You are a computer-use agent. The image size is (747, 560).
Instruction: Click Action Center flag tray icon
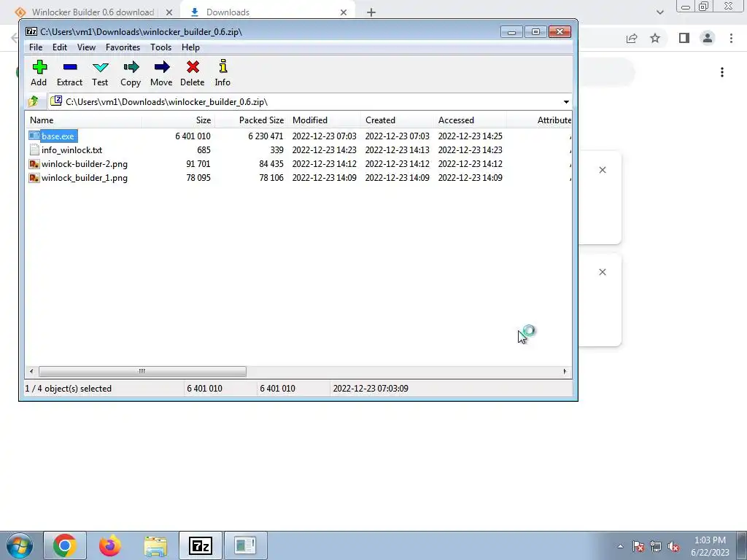point(638,547)
